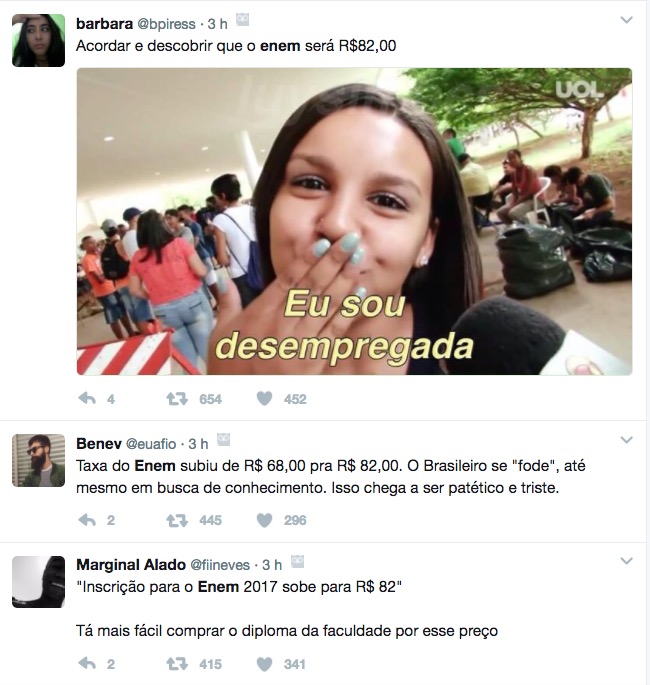Like barbara's tweet with 452 likes
650x685 pixels.
[x=264, y=398]
